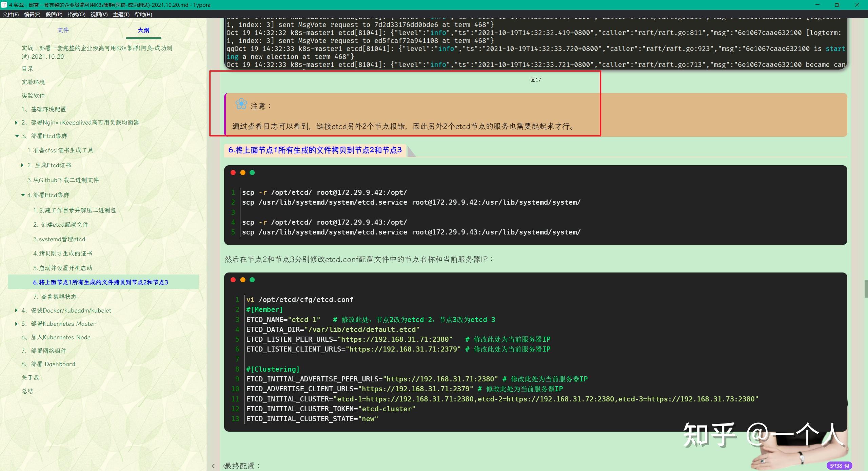Open the 视图(V) menu

click(x=99, y=14)
